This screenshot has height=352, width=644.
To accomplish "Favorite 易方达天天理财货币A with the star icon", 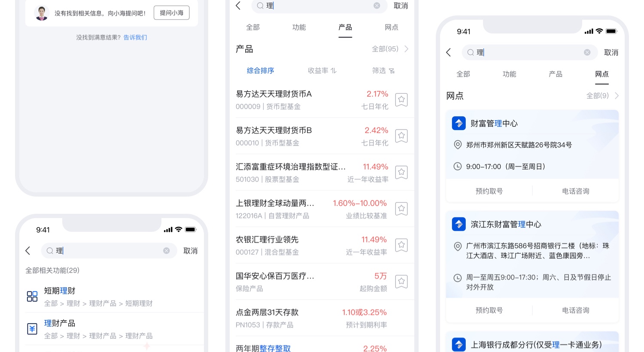I will point(401,100).
